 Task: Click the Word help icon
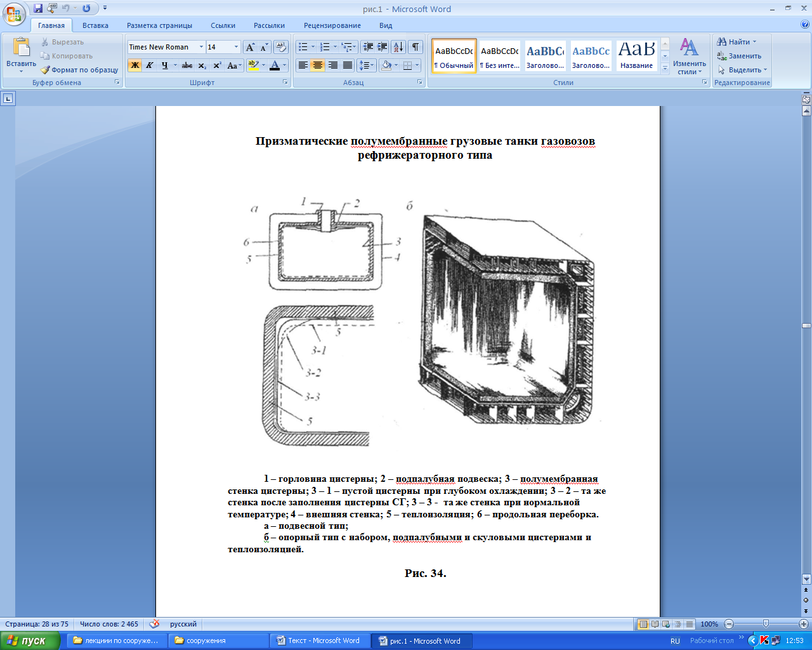click(x=805, y=25)
